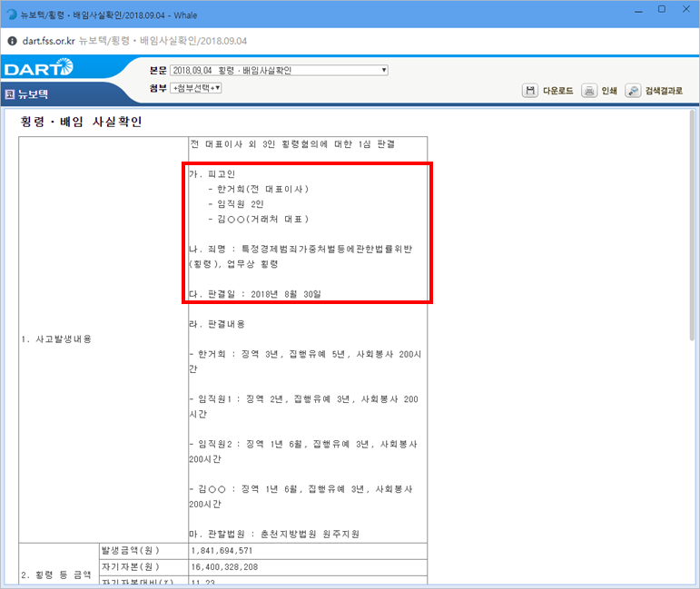Click the window title text in the title bar
This screenshot has height=589, width=700.
(x=109, y=15)
